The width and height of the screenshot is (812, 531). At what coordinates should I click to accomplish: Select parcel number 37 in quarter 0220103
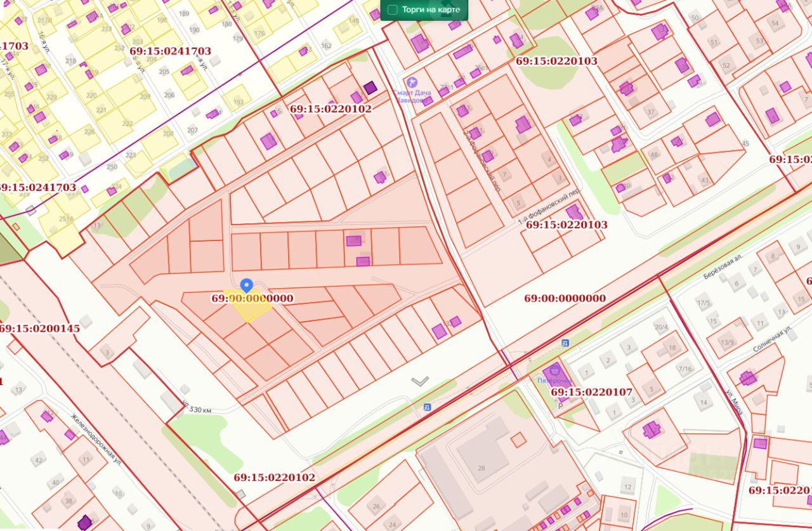tap(650, 112)
